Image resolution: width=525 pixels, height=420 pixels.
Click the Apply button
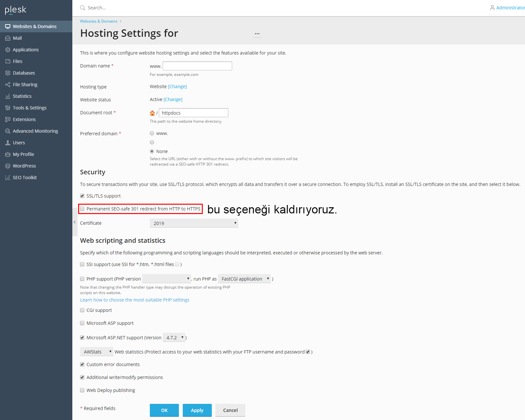[197, 410]
